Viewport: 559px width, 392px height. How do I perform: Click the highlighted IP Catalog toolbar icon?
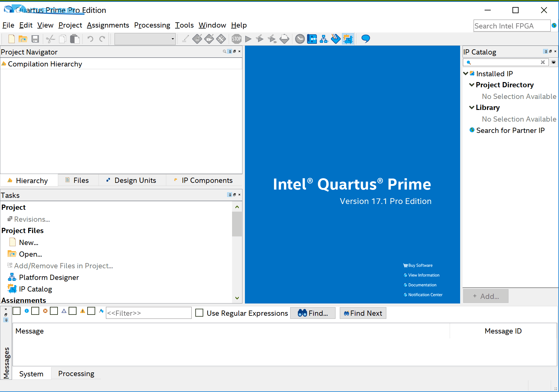[348, 39]
